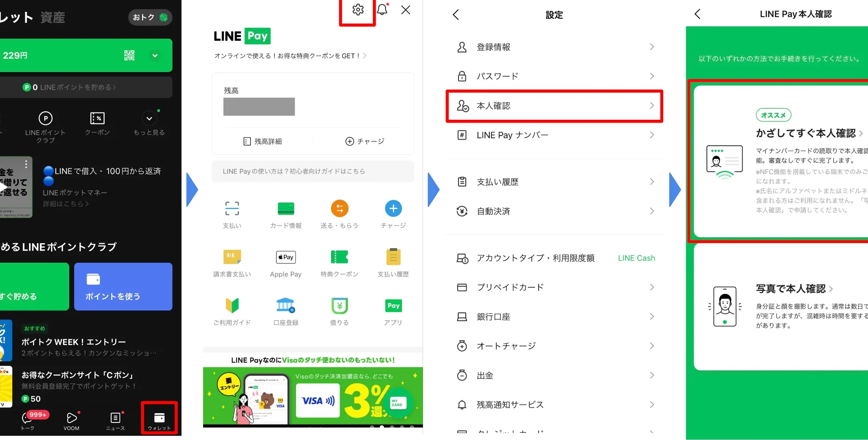Expand chevron on 自動決済 row
The height and width of the screenshot is (440, 868).
click(x=652, y=211)
